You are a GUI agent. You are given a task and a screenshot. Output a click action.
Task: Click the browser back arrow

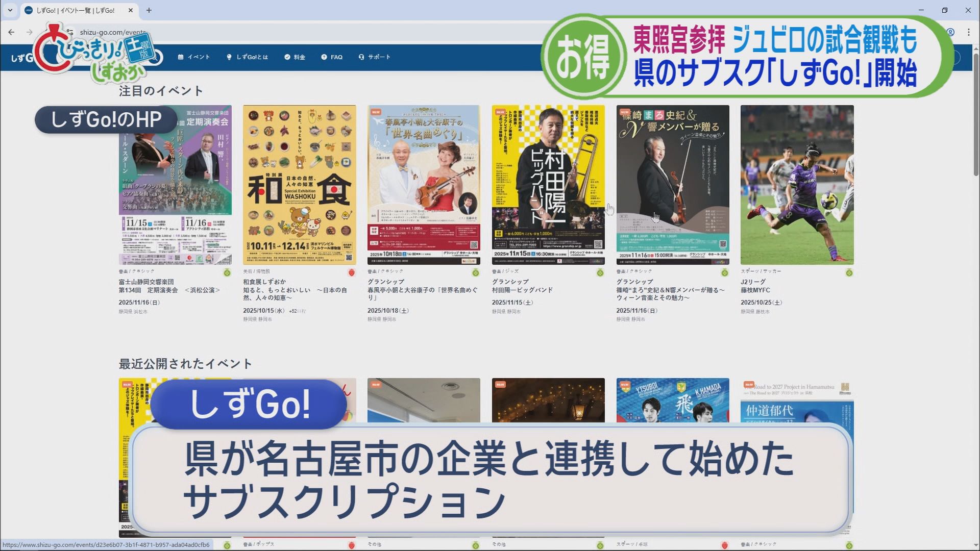pos(11,32)
